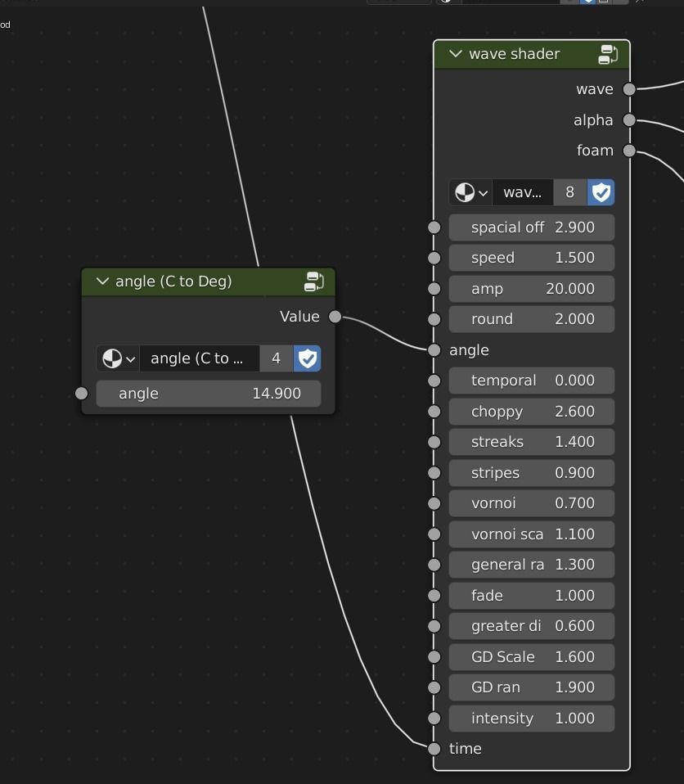Click the wave shader node group edit icon

click(x=608, y=54)
